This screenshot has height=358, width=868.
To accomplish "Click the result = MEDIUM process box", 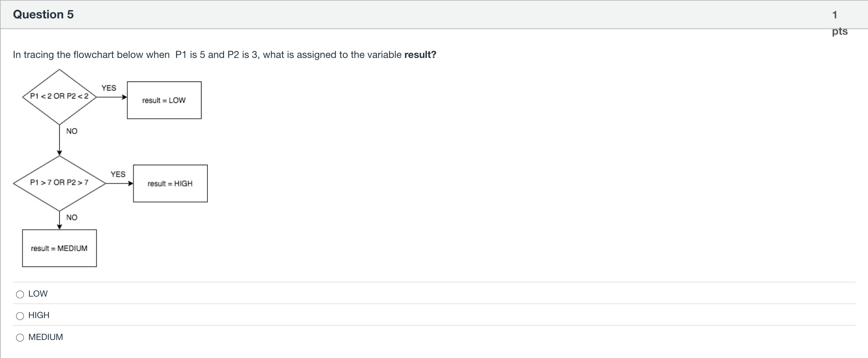I will click(59, 248).
